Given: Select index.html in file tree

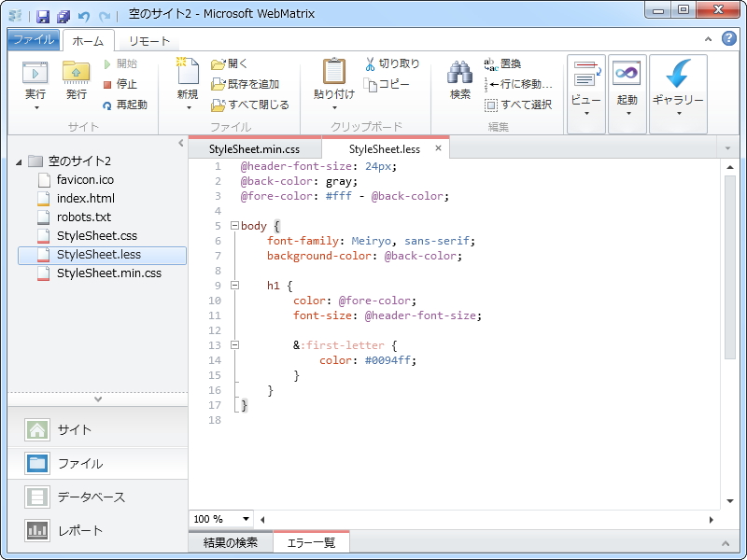Looking at the screenshot, I should click(x=86, y=198).
